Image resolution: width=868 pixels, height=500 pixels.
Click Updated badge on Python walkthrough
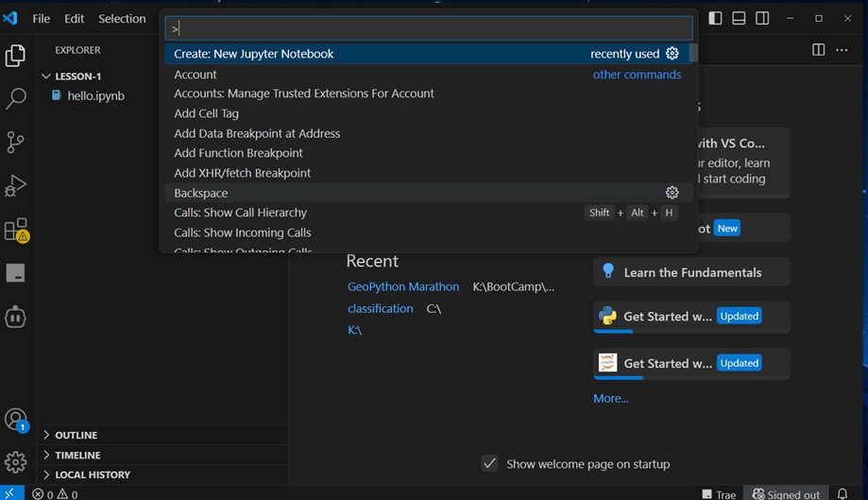pos(739,316)
